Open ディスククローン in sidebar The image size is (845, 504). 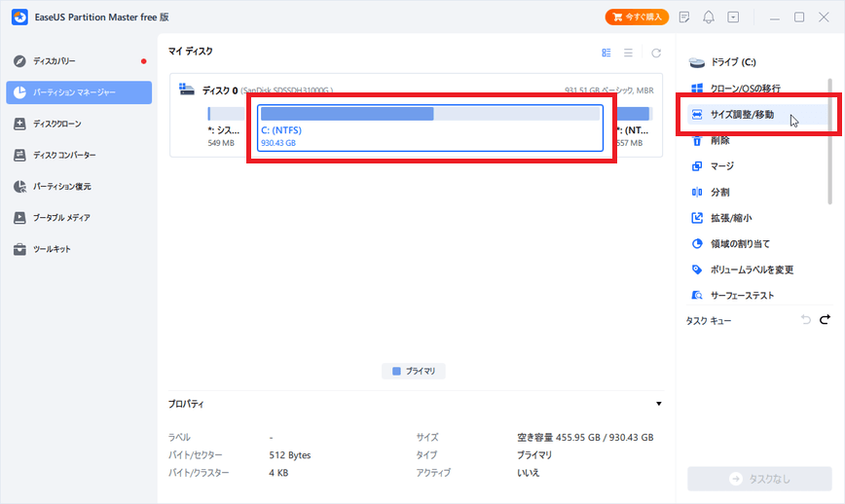click(x=57, y=124)
